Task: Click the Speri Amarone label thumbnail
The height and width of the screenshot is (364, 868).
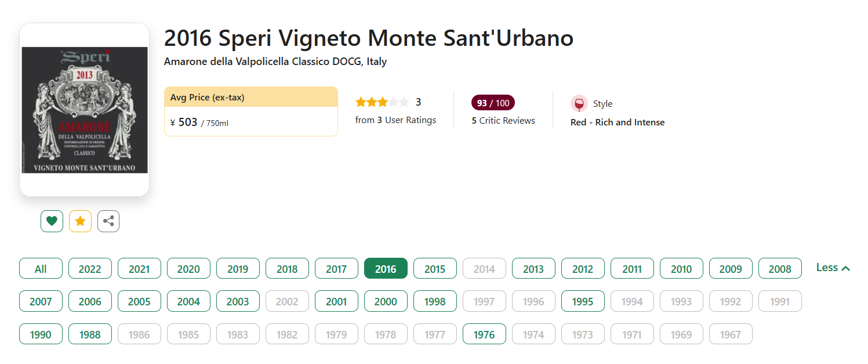Action: point(85,110)
